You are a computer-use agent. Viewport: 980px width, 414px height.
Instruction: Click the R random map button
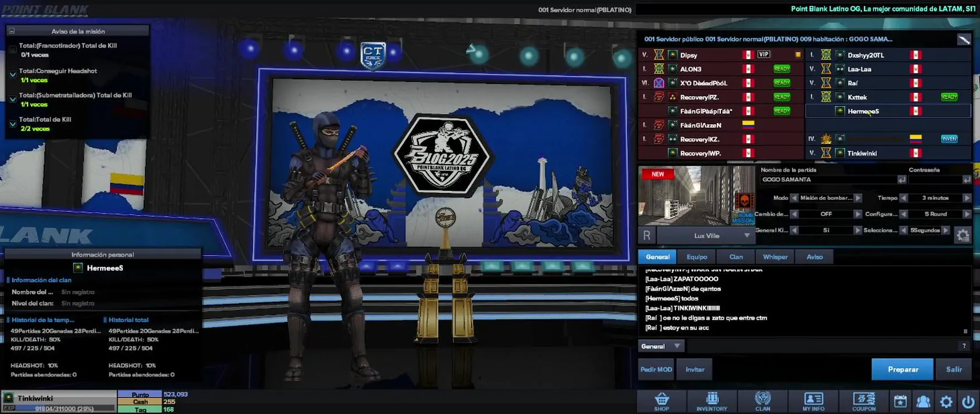click(647, 235)
